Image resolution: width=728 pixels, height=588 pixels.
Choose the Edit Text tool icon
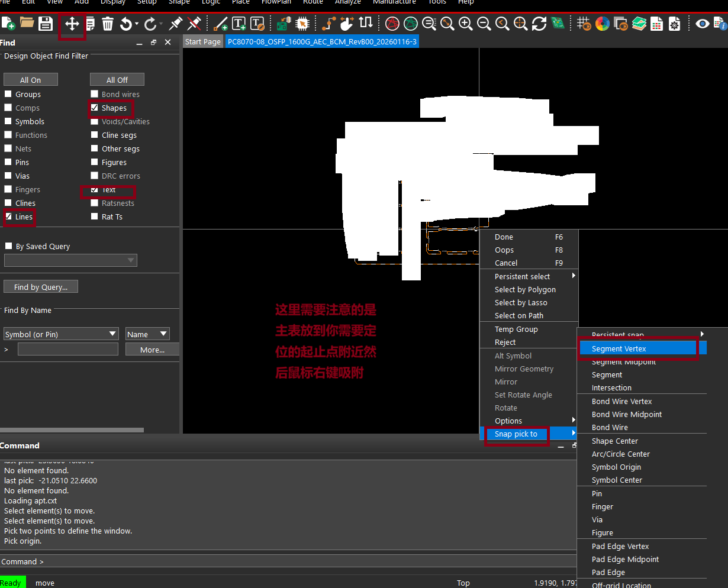257,24
